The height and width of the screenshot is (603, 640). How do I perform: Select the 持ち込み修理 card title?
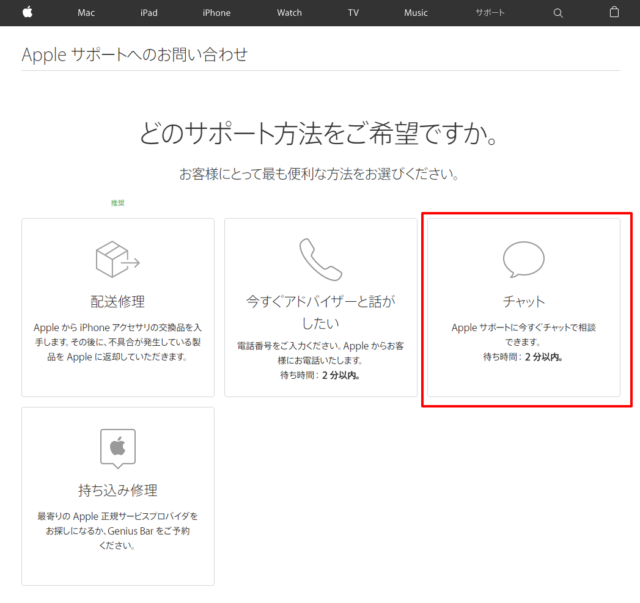[118, 490]
